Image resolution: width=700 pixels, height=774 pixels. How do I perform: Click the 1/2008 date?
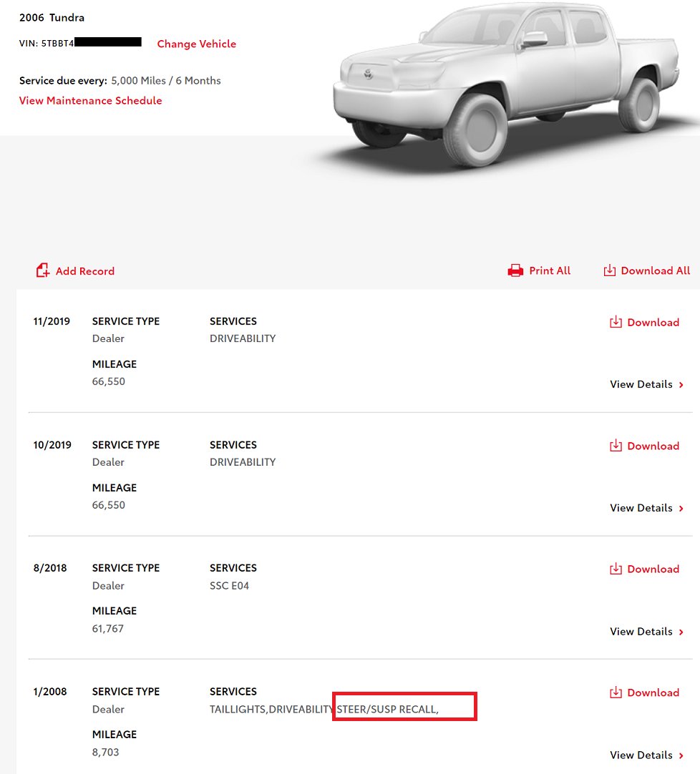click(50, 692)
